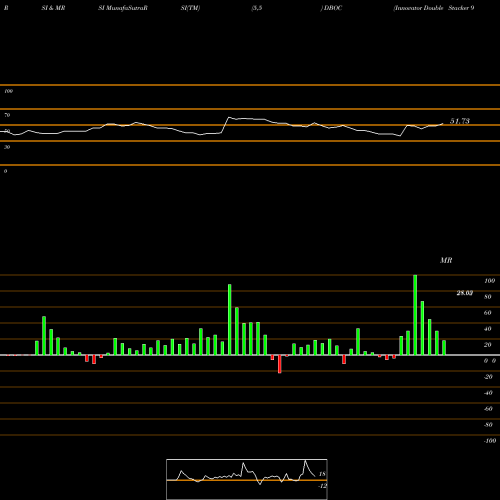Click the MR axis label 80
The image size is (500, 500).
point(488,297)
